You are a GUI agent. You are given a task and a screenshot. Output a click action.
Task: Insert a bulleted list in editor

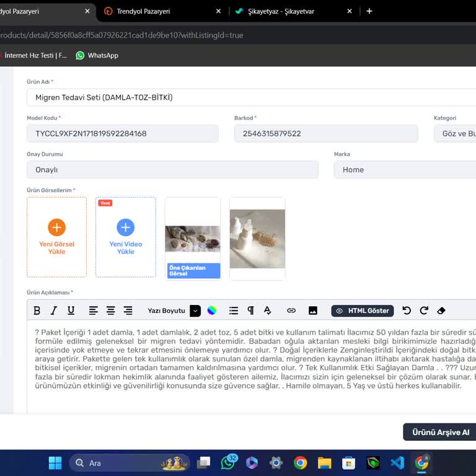coord(234,311)
